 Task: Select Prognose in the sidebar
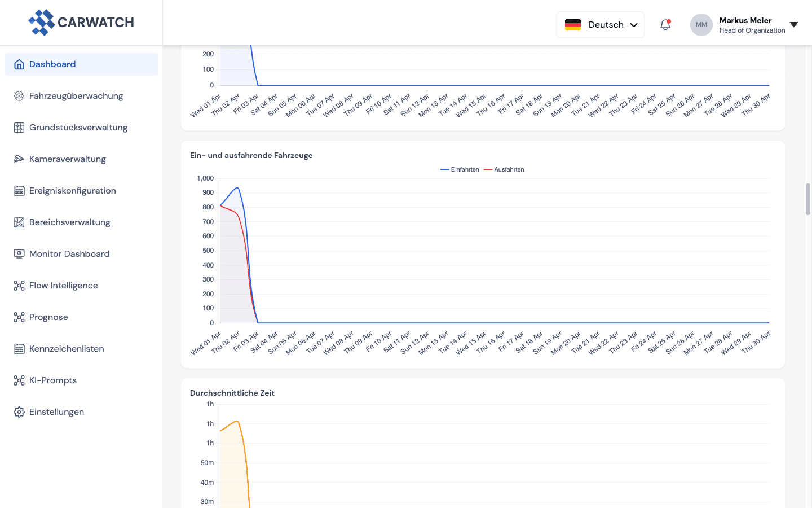tap(50, 317)
